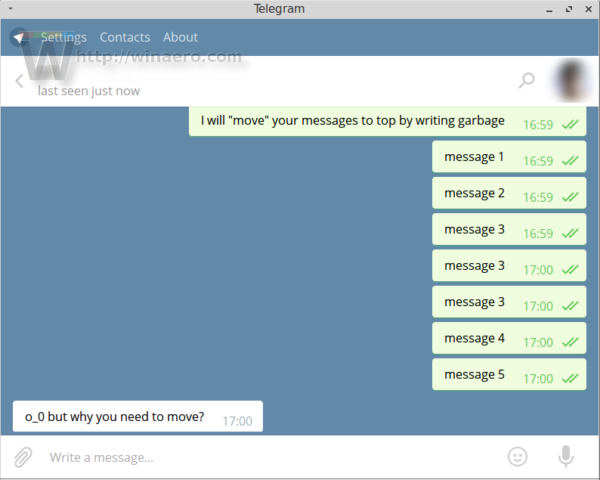
Task: Attach a file with paperclip icon
Action: pos(23,457)
